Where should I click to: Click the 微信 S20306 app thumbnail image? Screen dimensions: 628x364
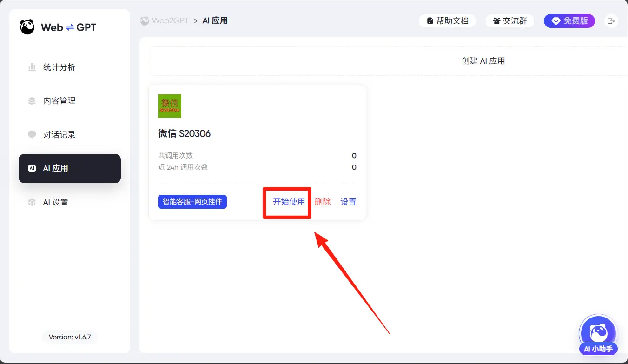[x=170, y=106]
